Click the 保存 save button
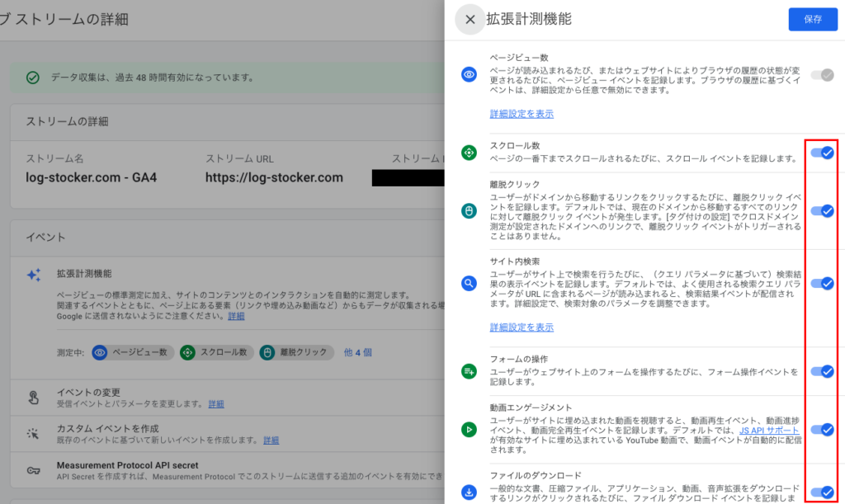 pyautogui.click(x=813, y=19)
